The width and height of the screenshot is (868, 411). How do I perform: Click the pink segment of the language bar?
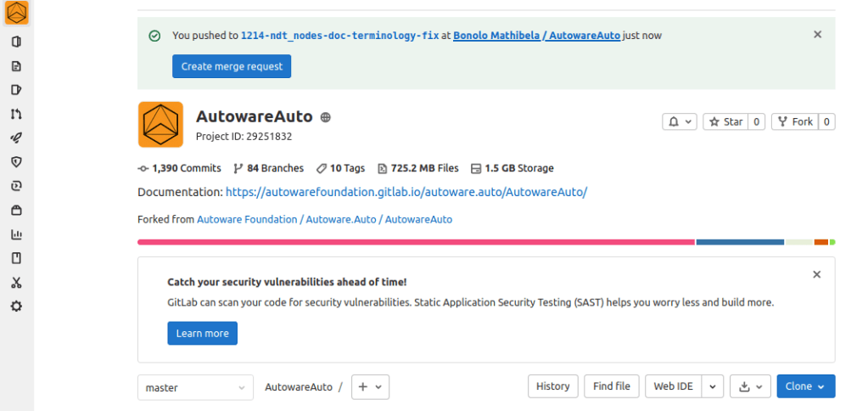point(416,242)
